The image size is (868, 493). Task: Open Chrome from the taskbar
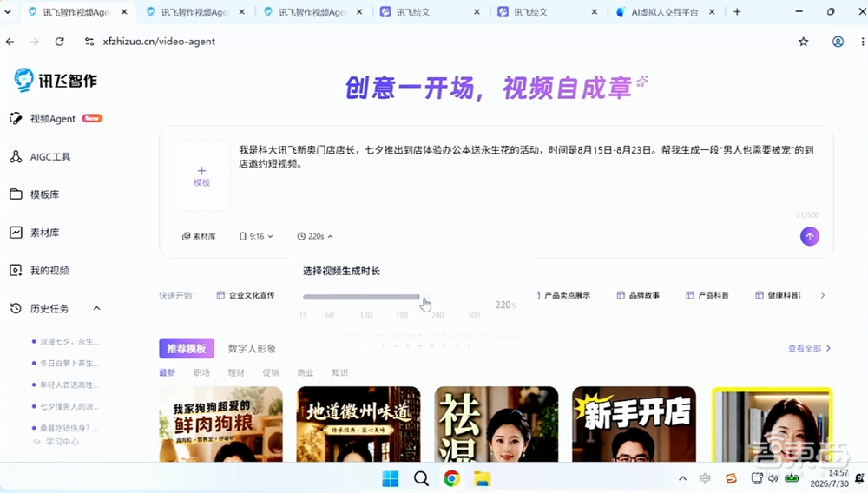click(x=451, y=478)
